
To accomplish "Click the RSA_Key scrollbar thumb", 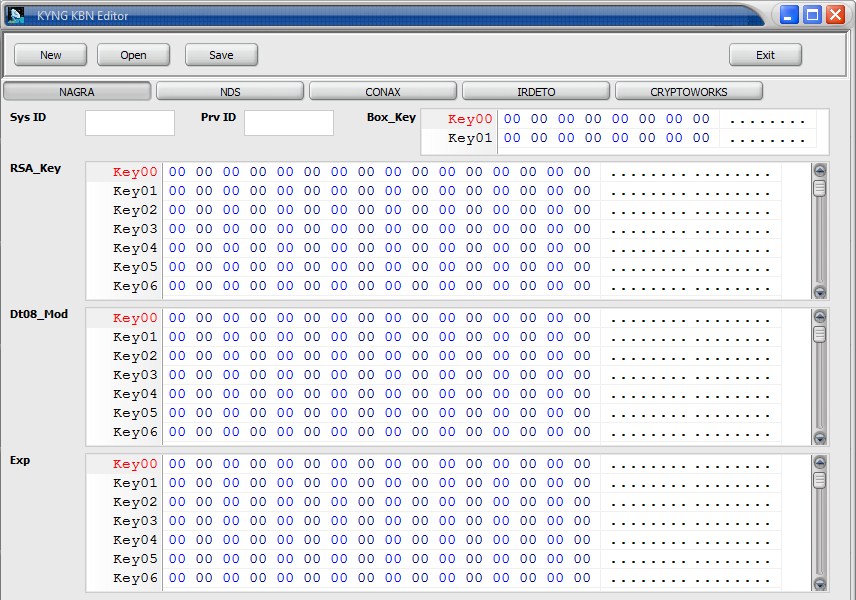I will point(819,188).
